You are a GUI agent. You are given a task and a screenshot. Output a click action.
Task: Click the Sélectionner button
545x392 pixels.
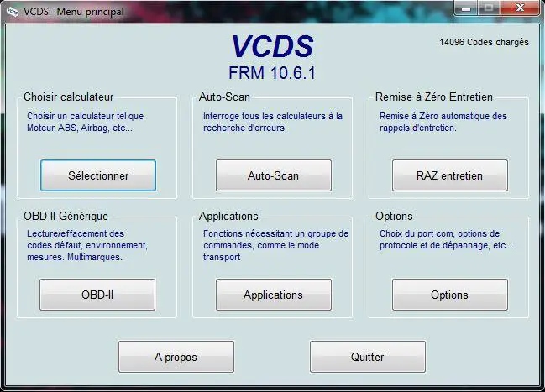[98, 175]
